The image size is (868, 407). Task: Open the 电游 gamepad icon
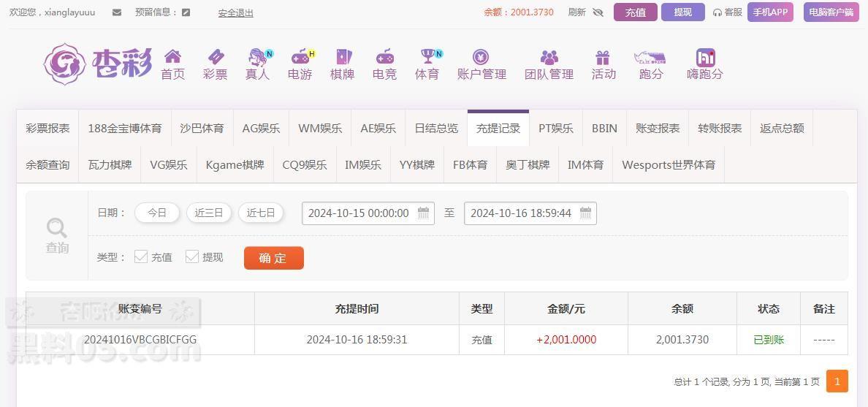(x=300, y=56)
